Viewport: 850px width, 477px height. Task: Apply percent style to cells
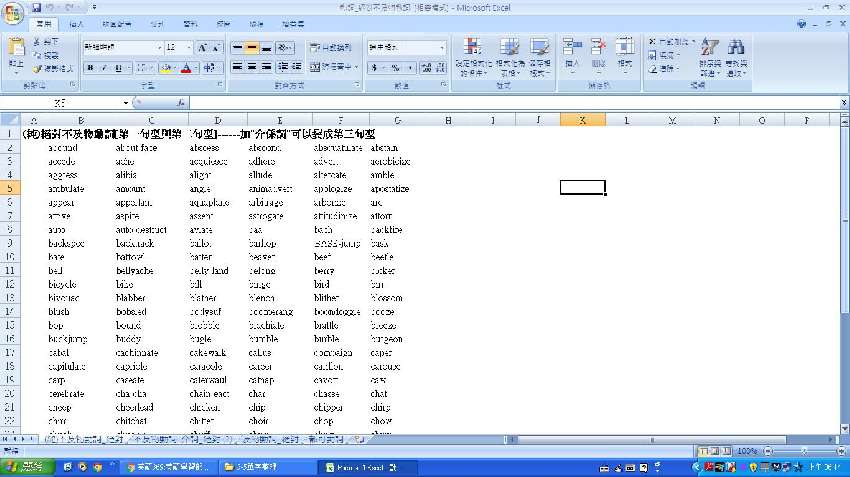396,67
